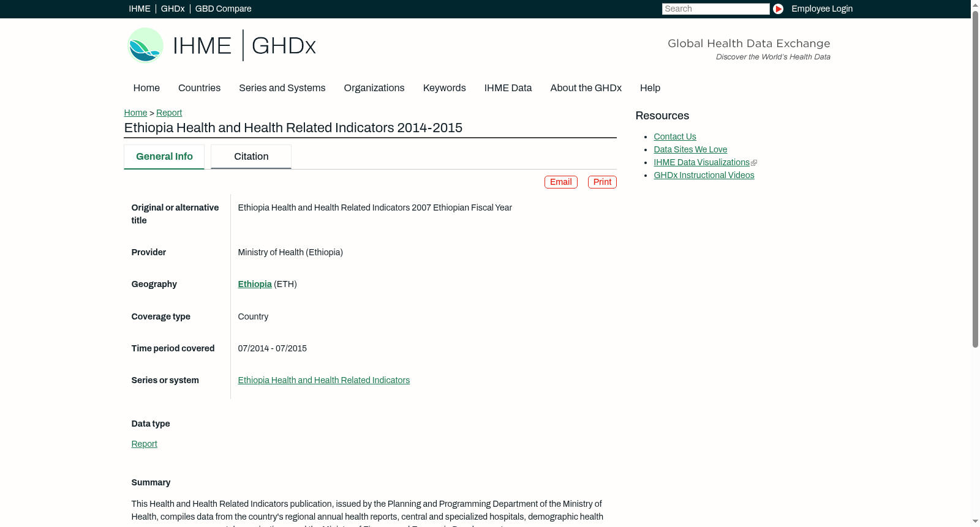Click the 'Country' coverage type value
Viewport: 980px width, 527px height.
coord(253,317)
